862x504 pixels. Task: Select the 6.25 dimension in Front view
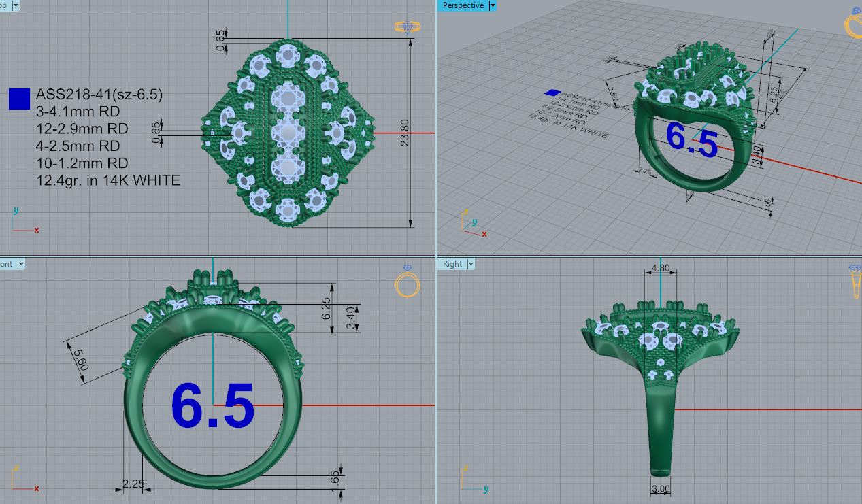coord(326,308)
